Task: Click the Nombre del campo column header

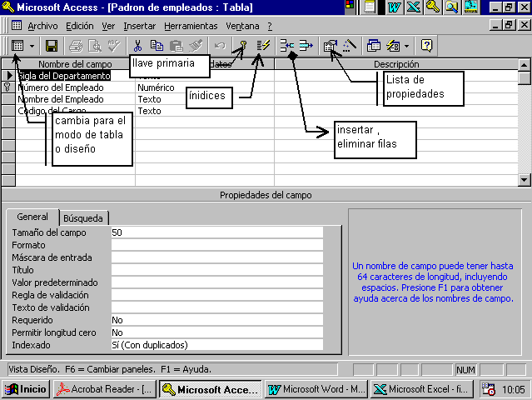Action: (75, 64)
